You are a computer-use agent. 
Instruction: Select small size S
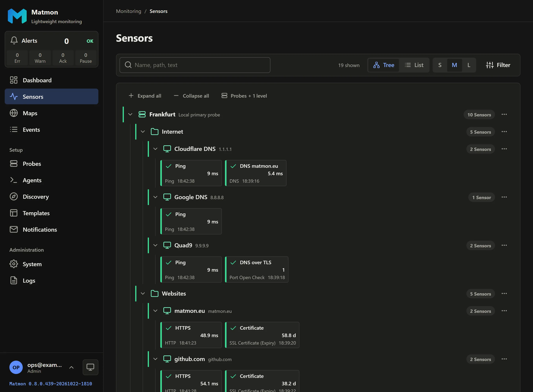pos(440,65)
